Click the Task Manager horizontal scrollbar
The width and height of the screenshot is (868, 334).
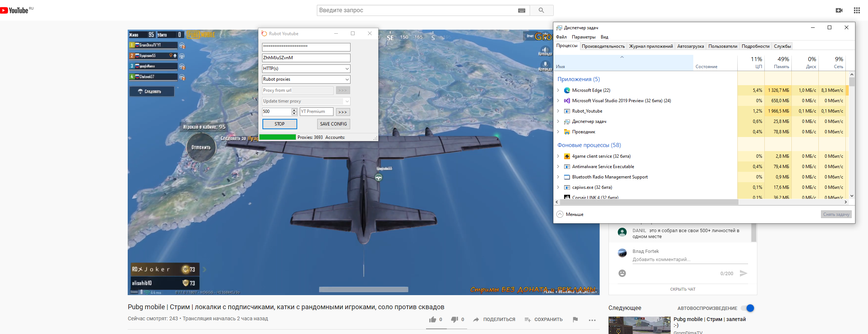649,202
